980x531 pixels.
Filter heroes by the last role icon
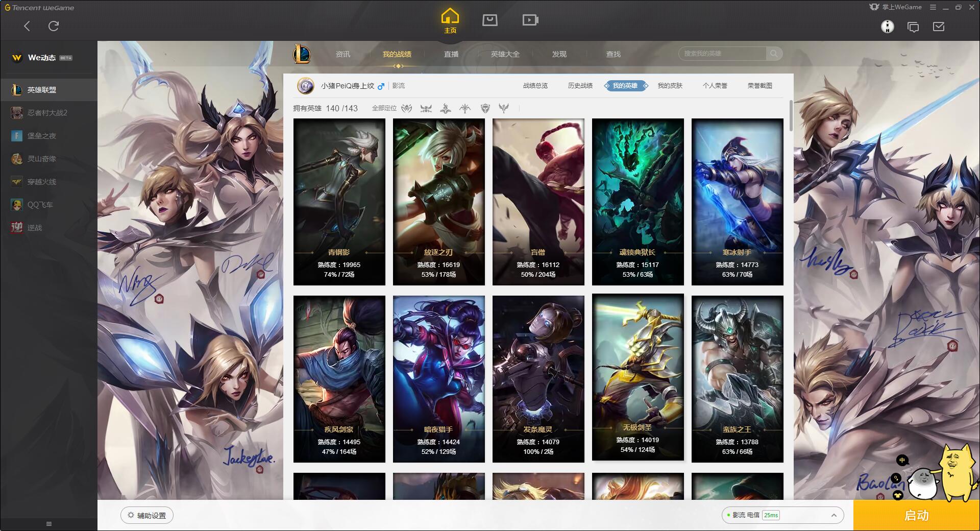click(x=504, y=108)
